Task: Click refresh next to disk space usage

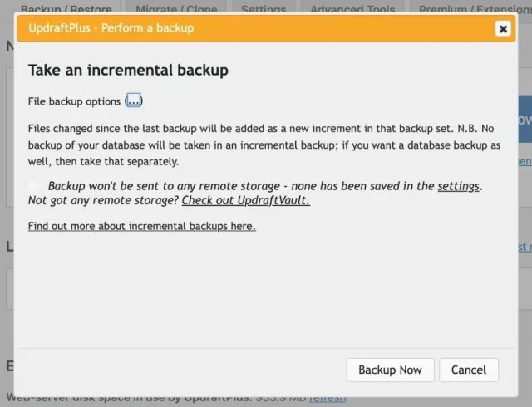Action: (x=328, y=398)
